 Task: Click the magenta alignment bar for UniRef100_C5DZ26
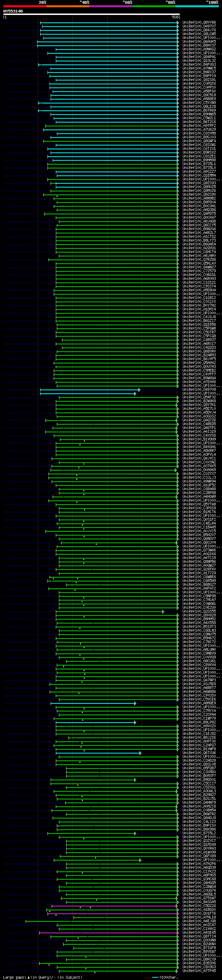[115, 906]
